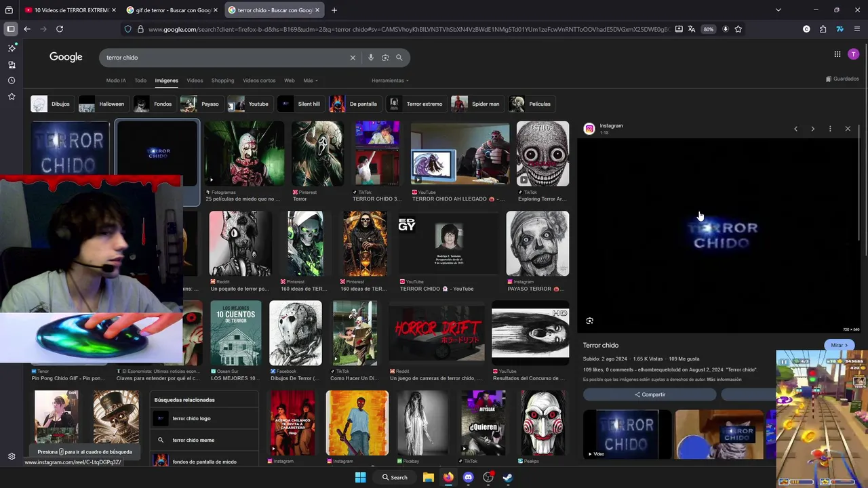This screenshot has width=868, height=488.
Task: Switch to the Videos cortos tab
Action: [259, 81]
